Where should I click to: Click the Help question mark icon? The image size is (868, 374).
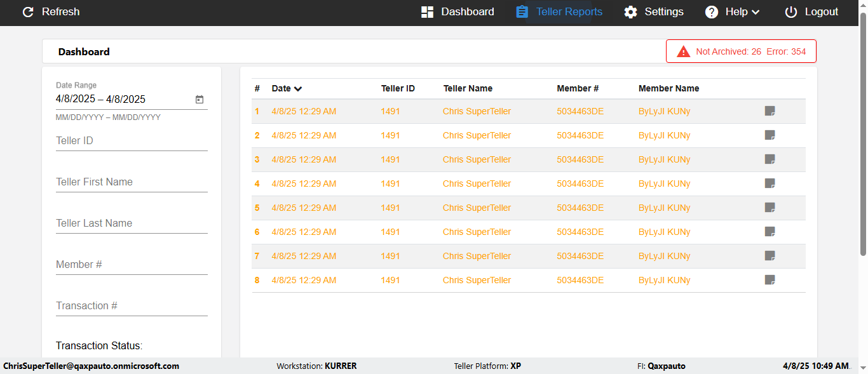click(x=712, y=12)
